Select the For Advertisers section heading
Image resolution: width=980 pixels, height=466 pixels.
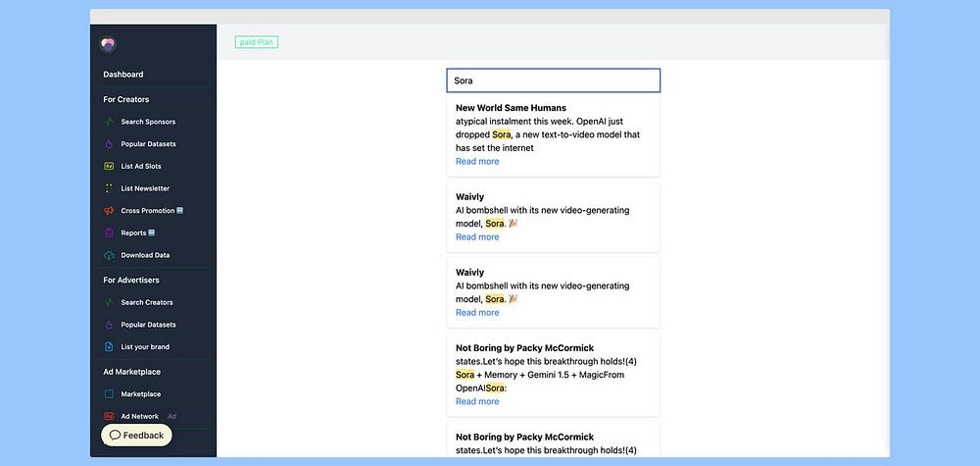tap(131, 281)
